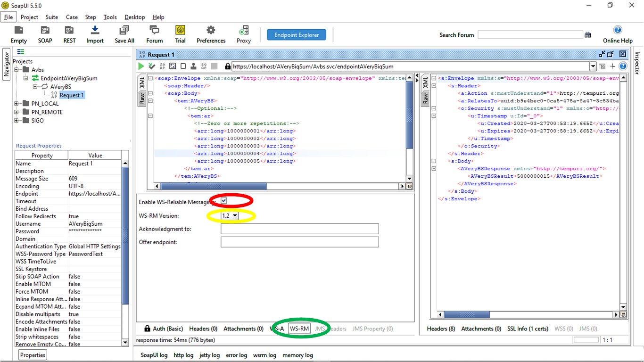Image resolution: width=644 pixels, height=362 pixels.
Task: Select the SOAP project creation icon
Action: (x=45, y=34)
